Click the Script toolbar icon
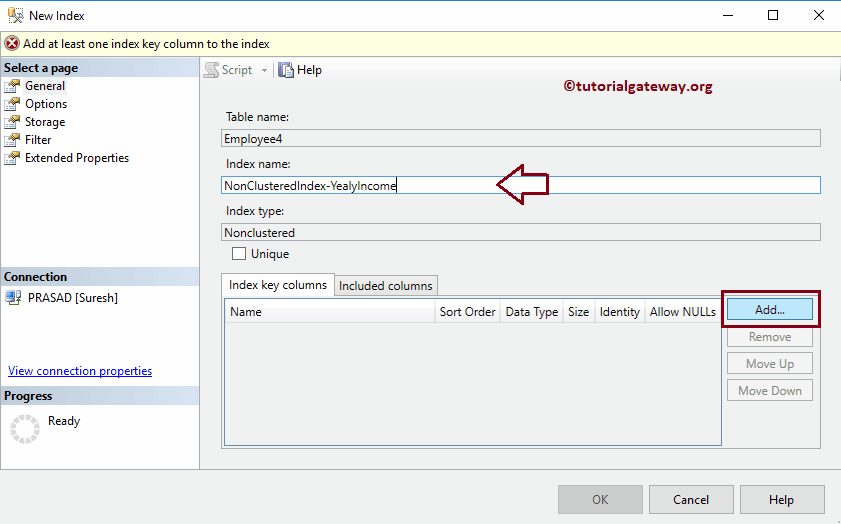 pos(211,70)
